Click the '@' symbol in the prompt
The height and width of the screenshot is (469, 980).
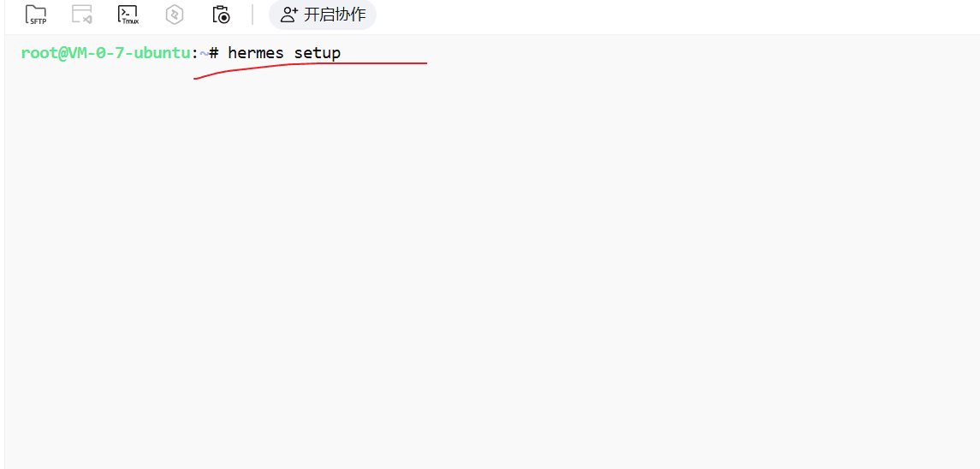click(x=63, y=53)
